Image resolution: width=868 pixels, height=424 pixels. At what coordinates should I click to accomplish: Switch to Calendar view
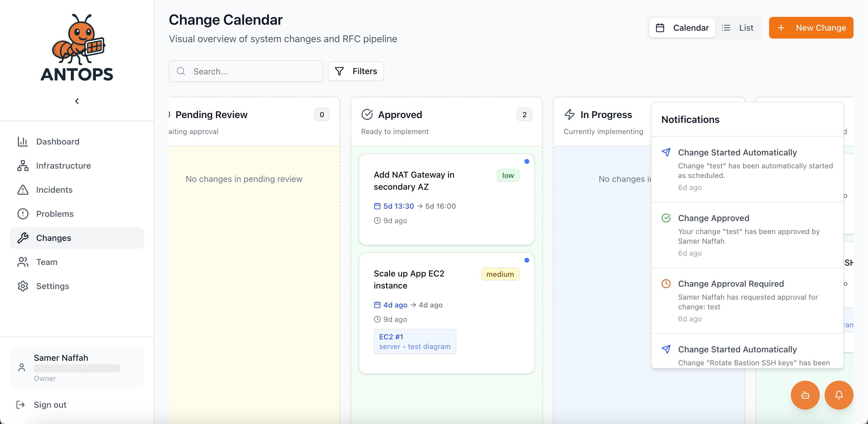pyautogui.click(x=682, y=28)
